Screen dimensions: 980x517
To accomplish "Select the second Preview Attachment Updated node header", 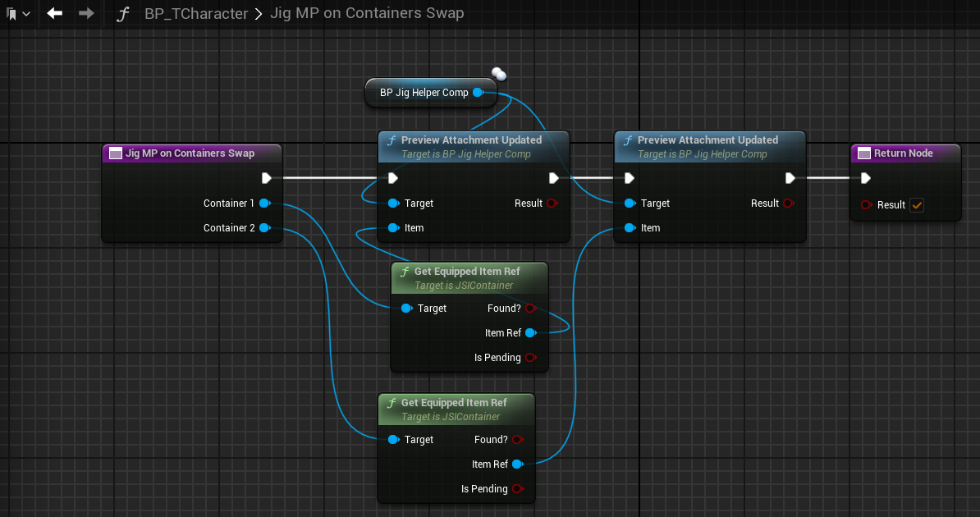I will pyautogui.click(x=710, y=146).
